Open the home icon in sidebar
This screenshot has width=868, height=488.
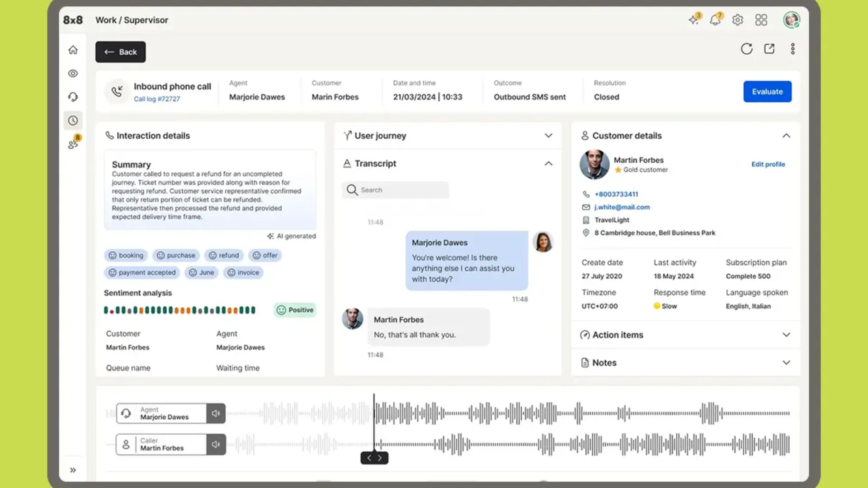pyautogui.click(x=73, y=50)
